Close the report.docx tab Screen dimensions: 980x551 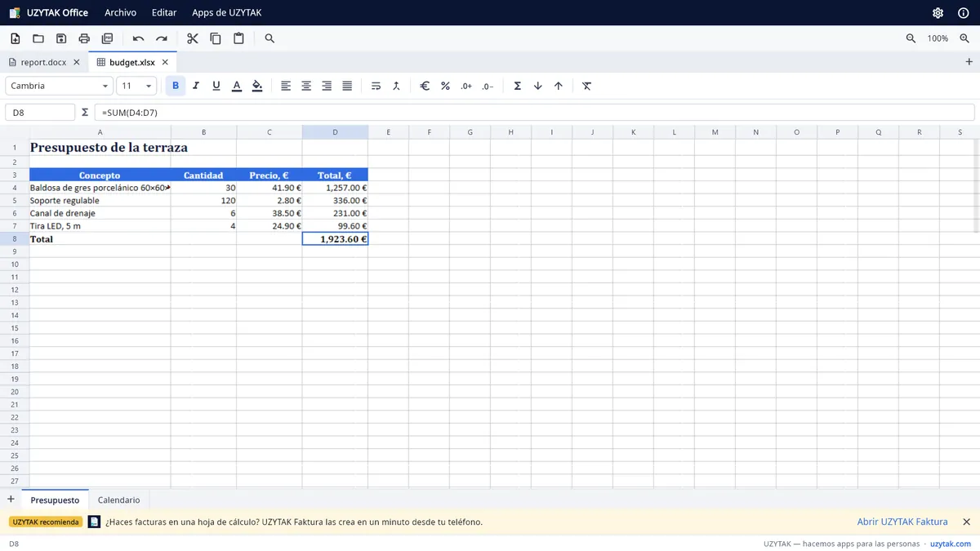pyautogui.click(x=77, y=62)
